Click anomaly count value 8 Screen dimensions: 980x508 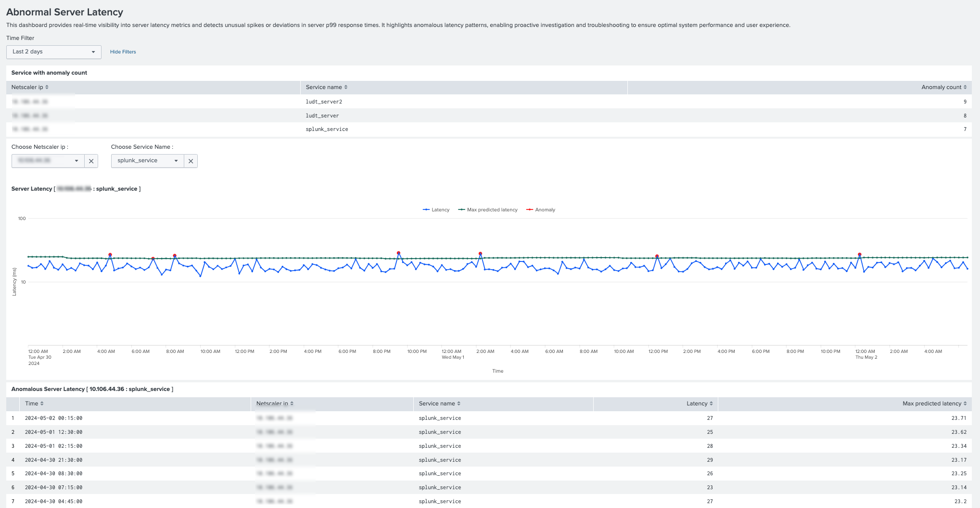pos(965,116)
